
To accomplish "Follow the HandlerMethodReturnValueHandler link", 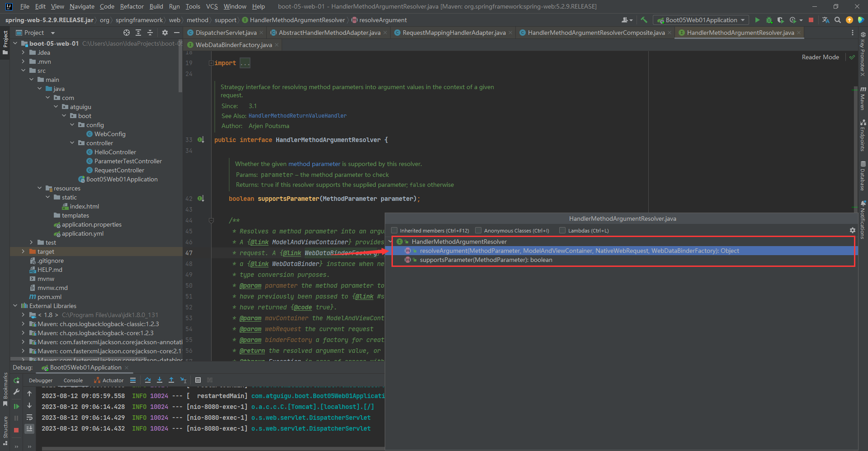I will [297, 116].
